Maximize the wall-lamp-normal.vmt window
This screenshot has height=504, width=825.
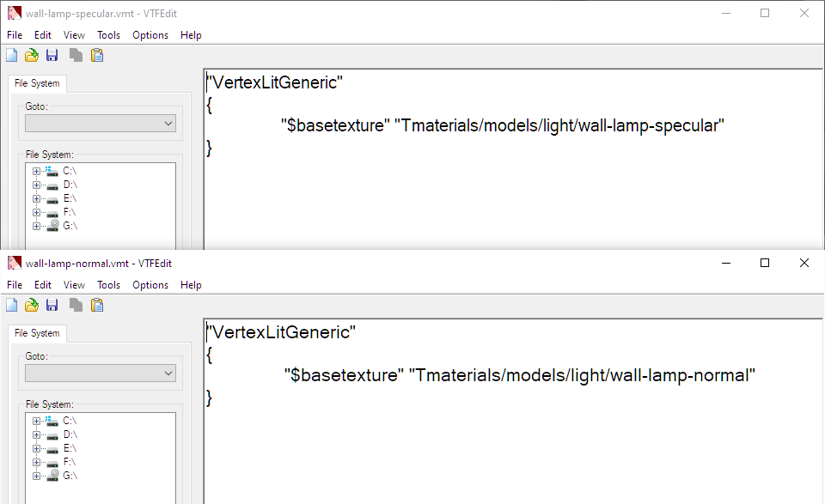tap(765, 263)
